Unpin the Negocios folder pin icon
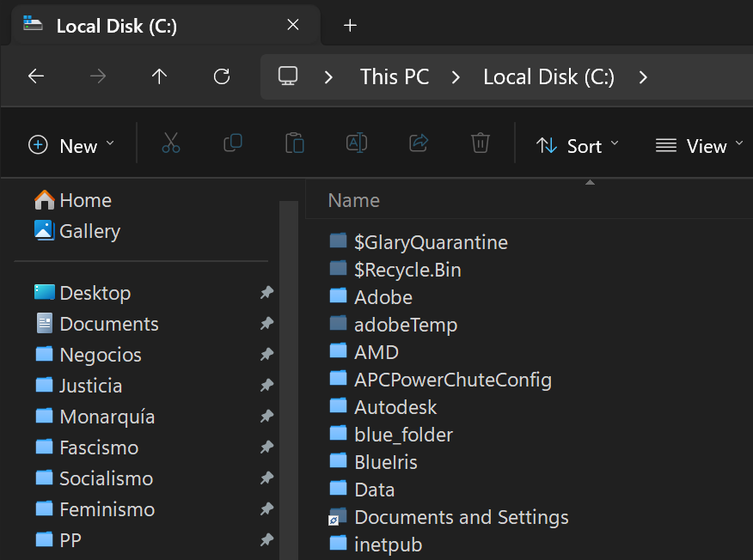This screenshot has height=560, width=753. tap(266, 355)
